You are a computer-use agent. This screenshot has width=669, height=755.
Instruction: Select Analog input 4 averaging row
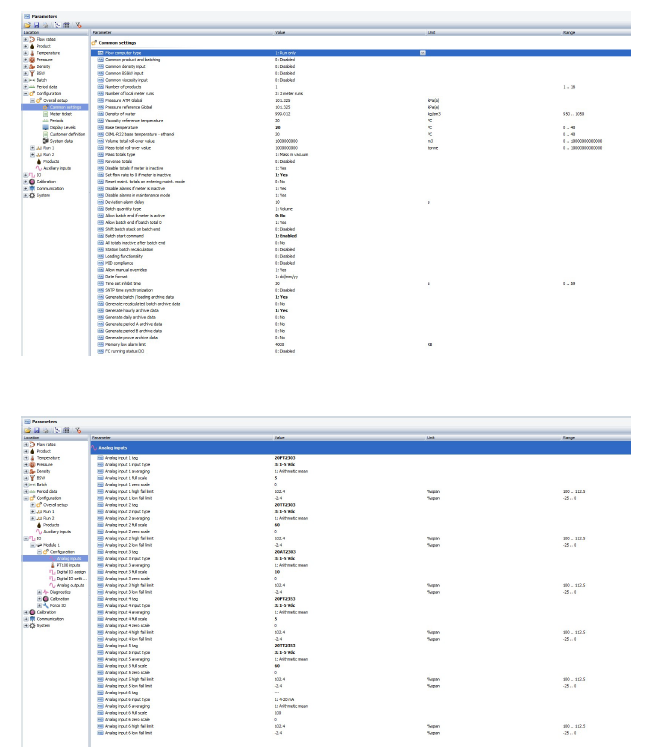pyautogui.click(x=361, y=612)
